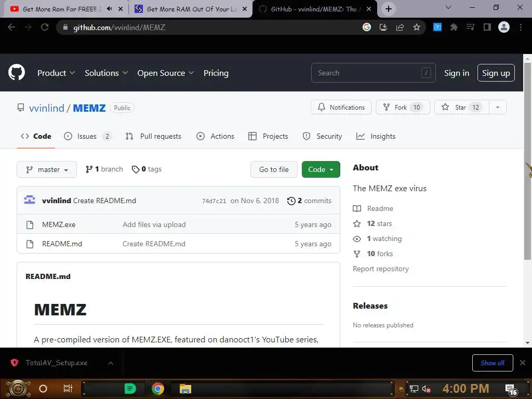Open the Insights tab
Screen dimensions: 532x399
[x=376, y=136]
